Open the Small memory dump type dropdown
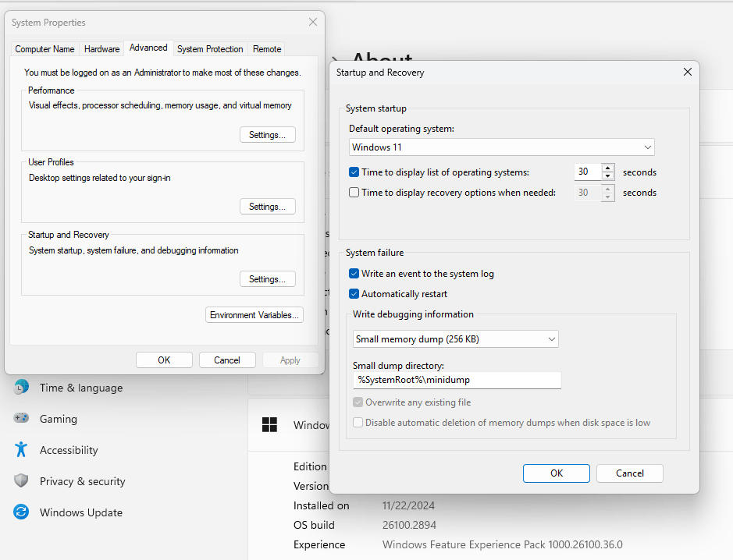The height and width of the screenshot is (560, 733). [x=455, y=339]
